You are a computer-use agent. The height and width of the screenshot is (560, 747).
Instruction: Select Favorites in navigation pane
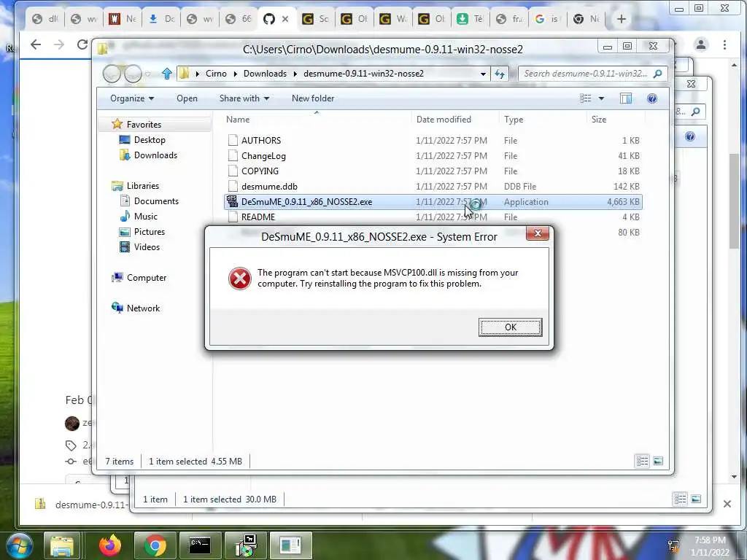[144, 124]
